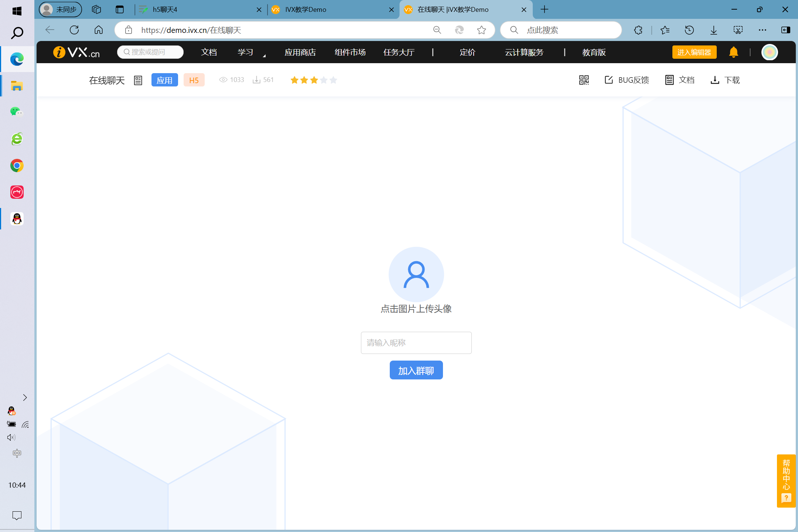Open the 组件市场 nav item

(x=350, y=52)
